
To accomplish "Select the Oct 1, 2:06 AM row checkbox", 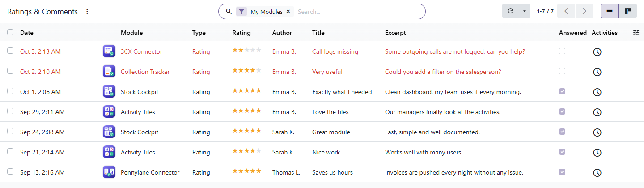I will coord(10,91).
